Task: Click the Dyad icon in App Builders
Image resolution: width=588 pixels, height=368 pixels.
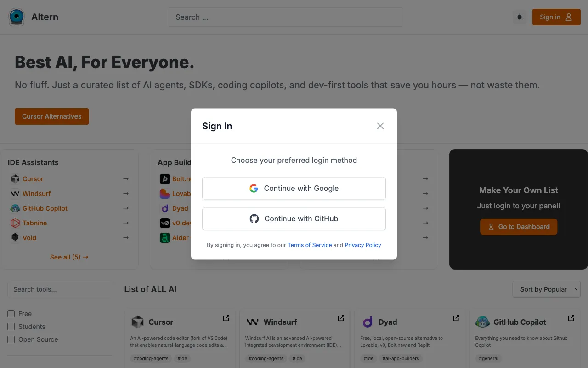Action: click(165, 208)
